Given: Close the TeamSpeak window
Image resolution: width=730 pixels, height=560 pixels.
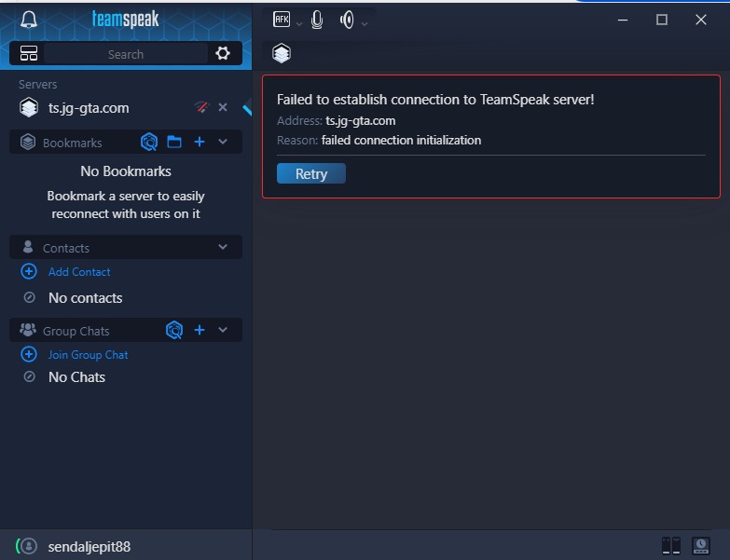Looking at the screenshot, I should click(701, 20).
